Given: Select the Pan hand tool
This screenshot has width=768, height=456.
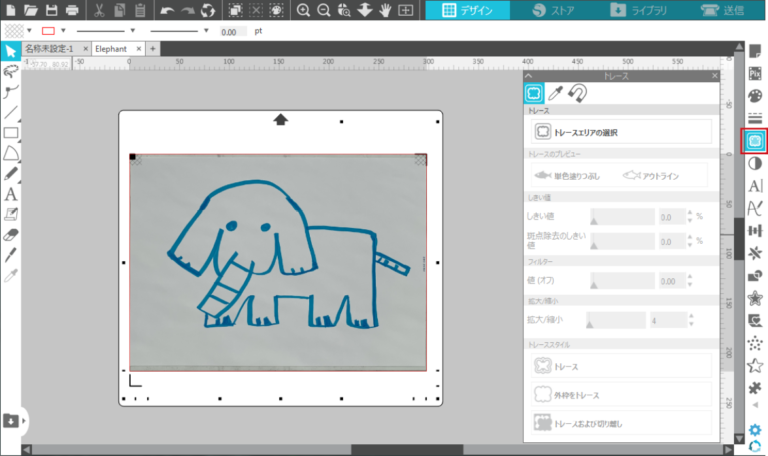Looking at the screenshot, I should 385,10.
